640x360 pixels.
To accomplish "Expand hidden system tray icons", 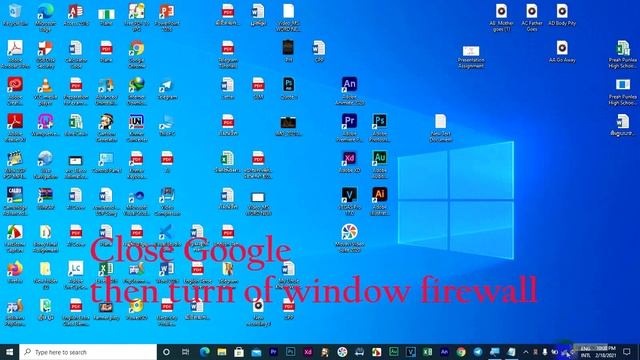I will pos(526,352).
